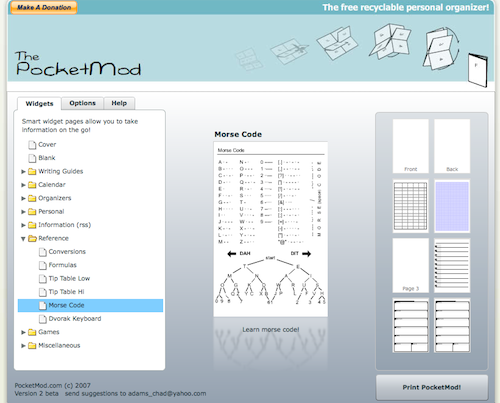The height and width of the screenshot is (403, 500).
Task: Click the Information (rss) folder icon
Action: pos(32,225)
